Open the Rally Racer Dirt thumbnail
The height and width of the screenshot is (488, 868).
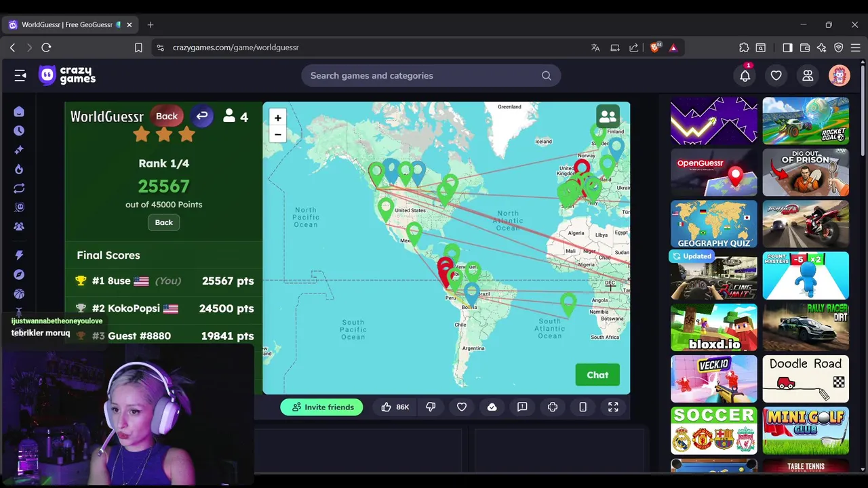click(806, 327)
